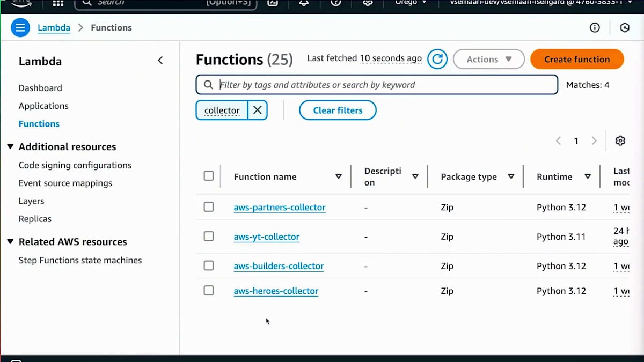Image resolution: width=644 pixels, height=362 pixels.
Task: Go to Dashboard in sidebar
Action: coord(40,88)
